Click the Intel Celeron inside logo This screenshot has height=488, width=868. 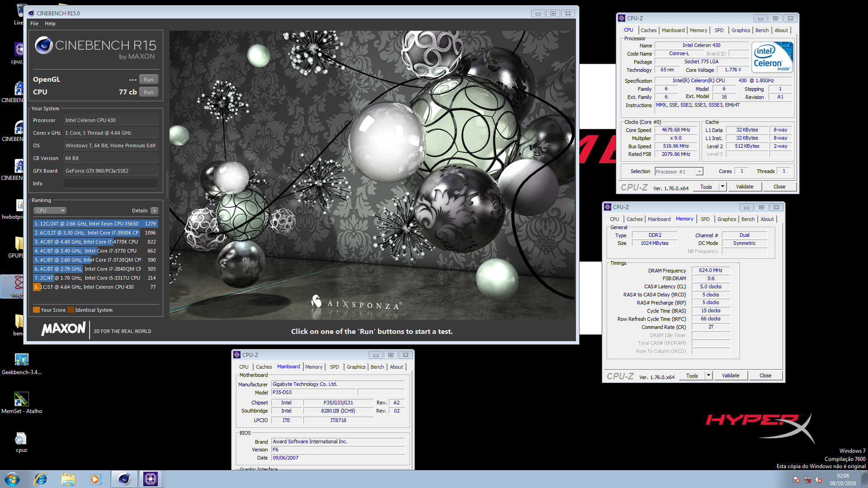pos(772,57)
